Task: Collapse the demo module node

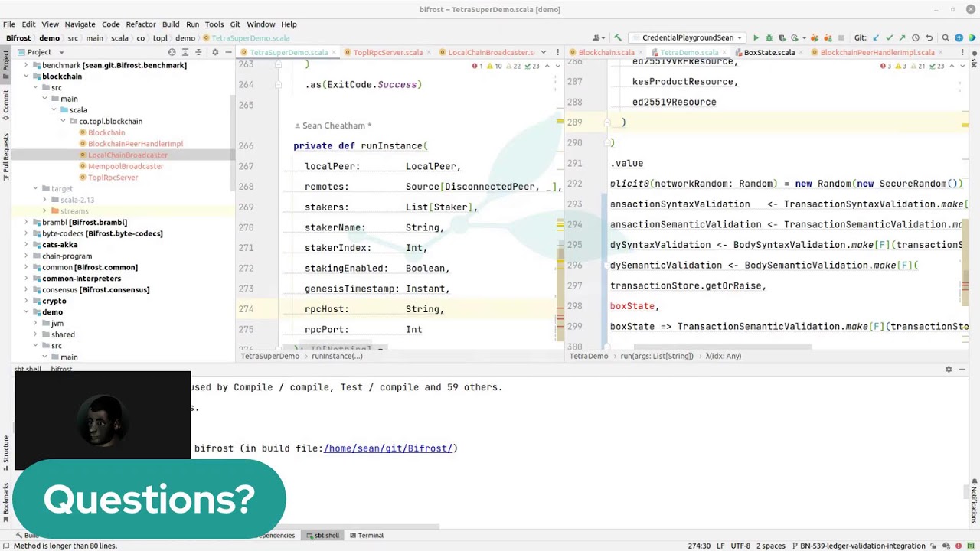Action: 26,312
